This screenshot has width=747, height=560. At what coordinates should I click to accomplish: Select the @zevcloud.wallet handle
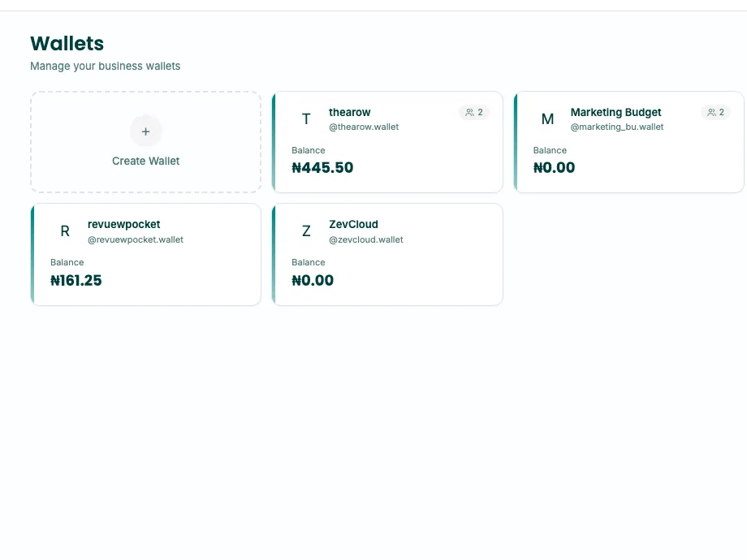coord(366,239)
